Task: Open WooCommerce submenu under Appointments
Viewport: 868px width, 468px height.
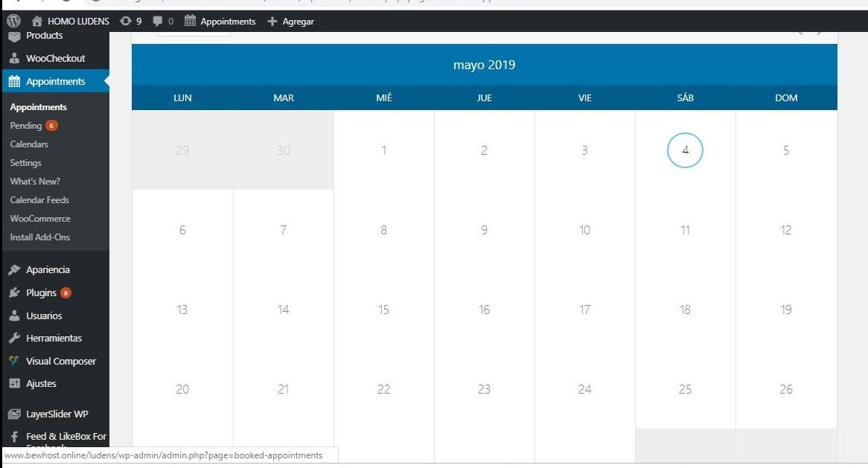Action: tap(40, 219)
